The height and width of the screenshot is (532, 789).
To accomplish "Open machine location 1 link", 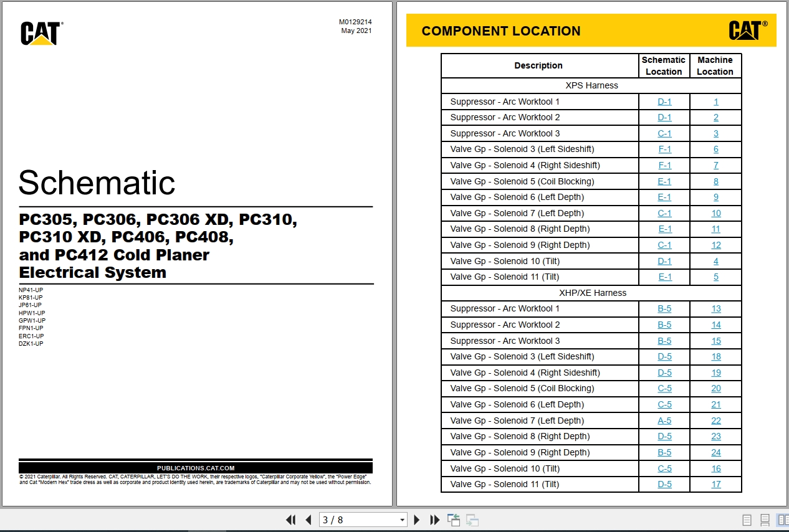I will click(x=716, y=102).
